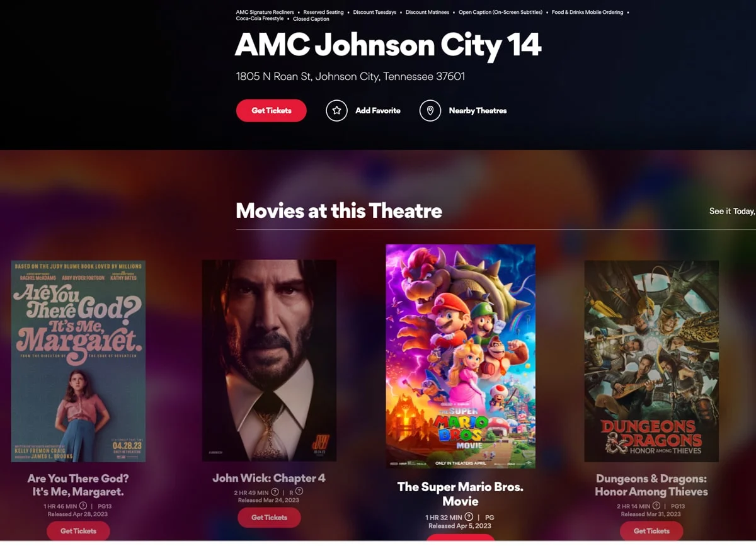Open runtime info icon for Dungeons & Dragons

click(656, 506)
